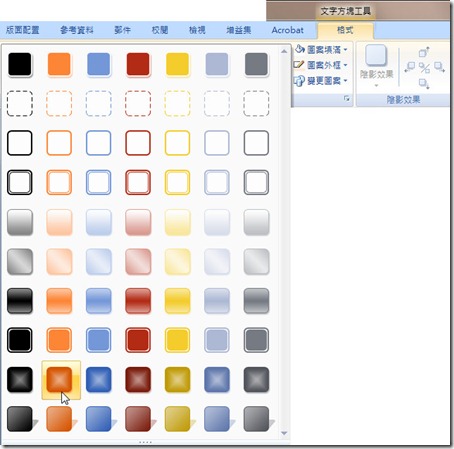454x449 pixels.
Task: Apply the gray-to-white vertical gradient style
Action: pos(20,222)
